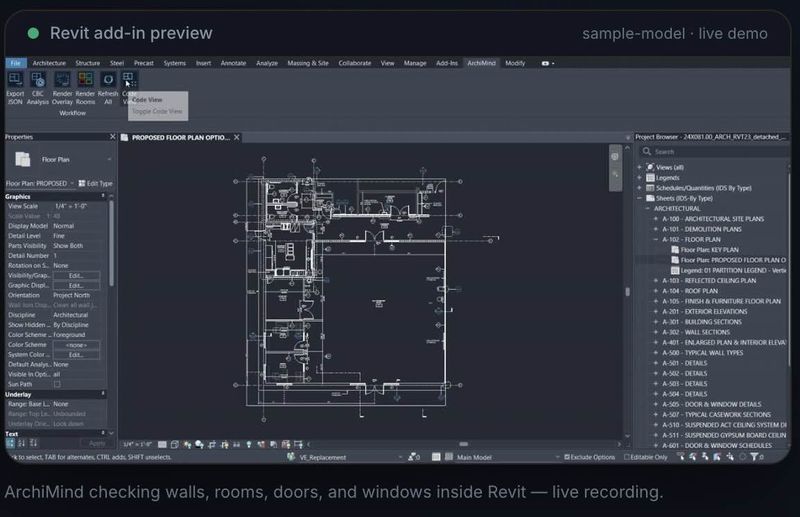This screenshot has height=517, width=800.
Task: Expand the A-100 - ARCHITECTURAL SITE PLANS sheet
Action: point(656,218)
